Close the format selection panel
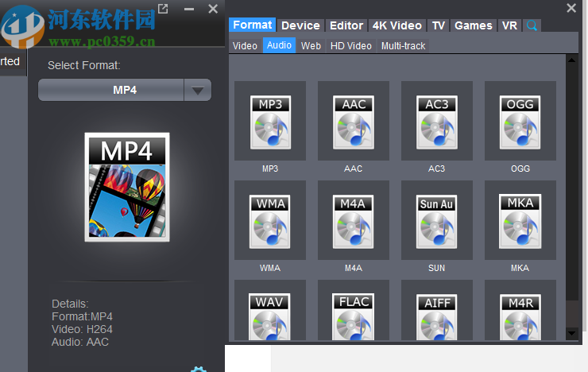 [x=571, y=8]
